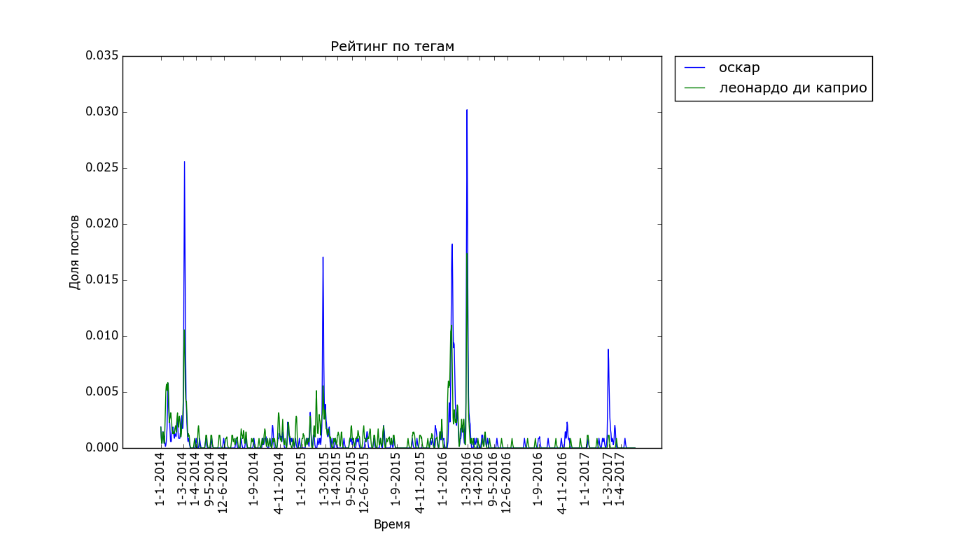Click x-axis date label 12-6-2015
Screen dimensions: 980x560
point(364,482)
